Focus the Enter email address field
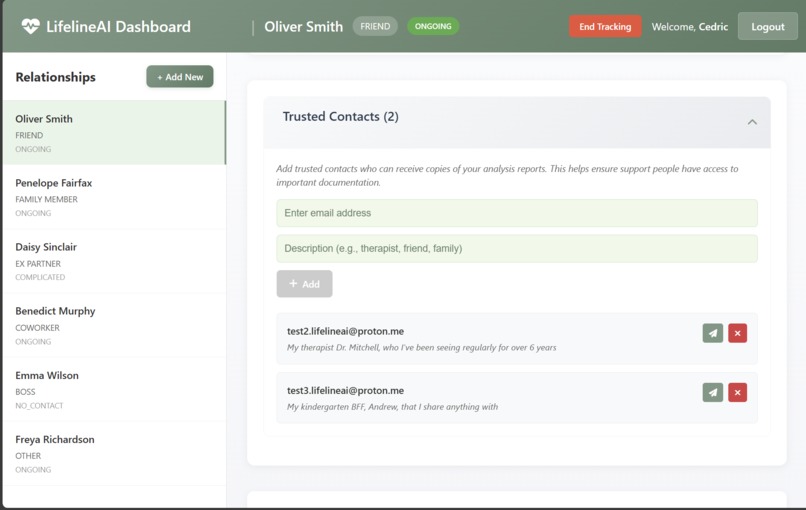The width and height of the screenshot is (806, 510). point(517,213)
